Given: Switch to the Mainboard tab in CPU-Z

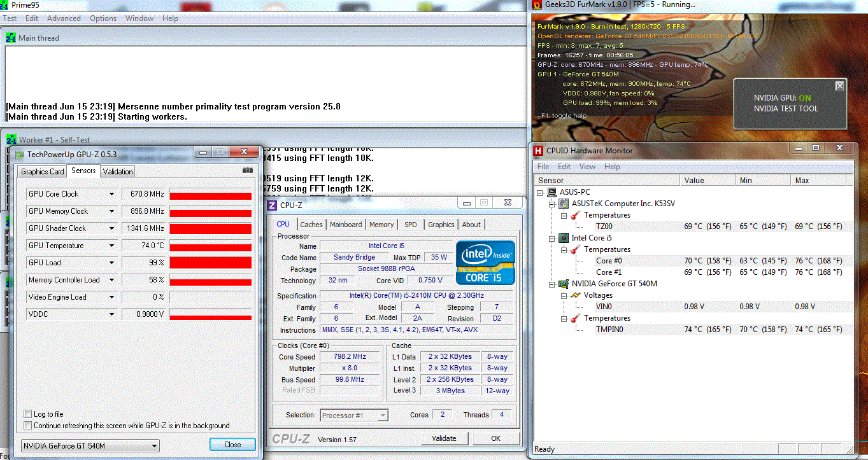Looking at the screenshot, I should 346,225.
